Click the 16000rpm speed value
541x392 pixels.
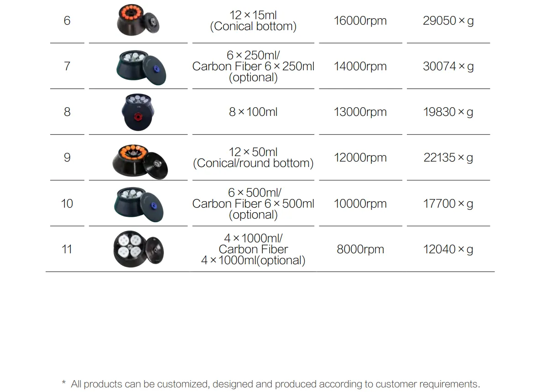pos(360,21)
